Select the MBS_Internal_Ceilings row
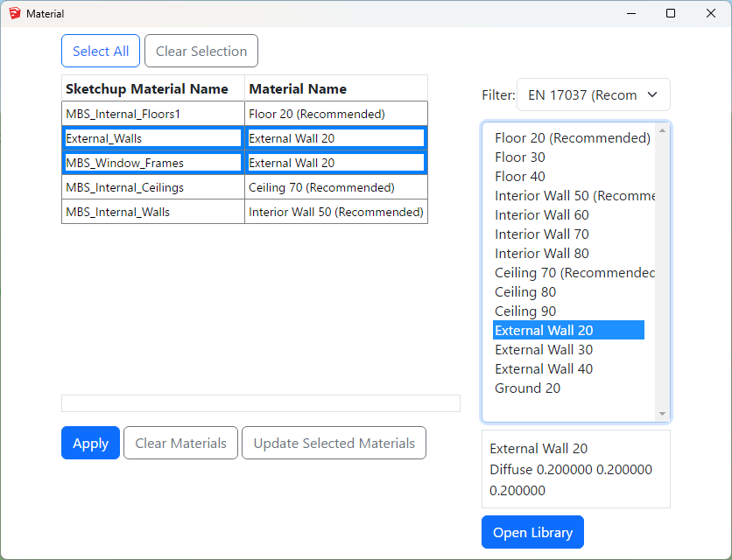Image resolution: width=732 pixels, height=560 pixels. [153, 187]
